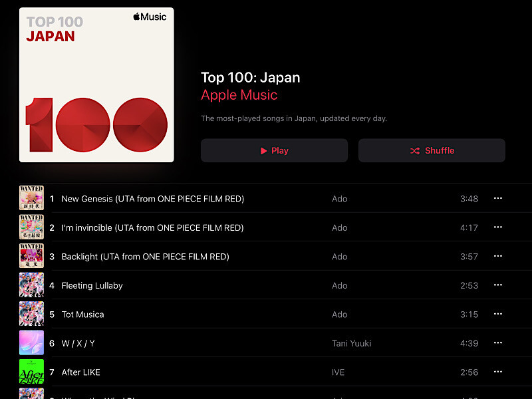Open more options for New Genesis

(x=497, y=198)
